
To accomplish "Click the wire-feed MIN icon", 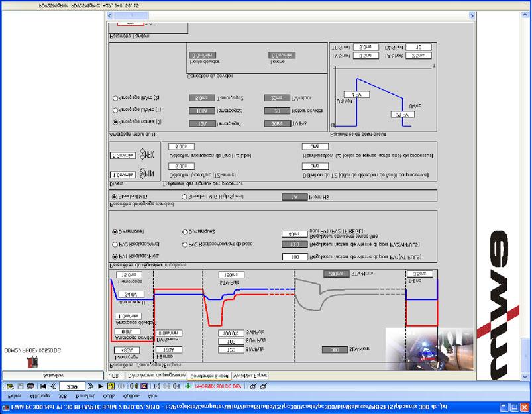I will click(147, 174).
